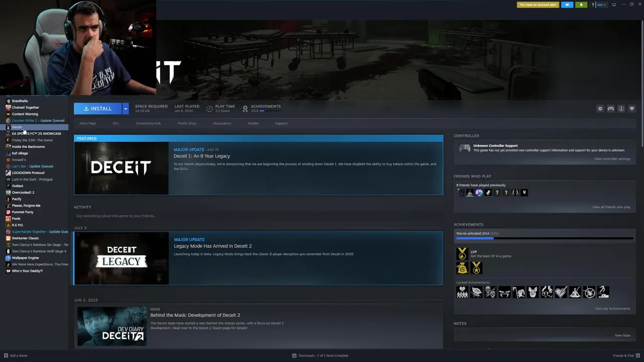Click the gold star medal achievement icon
The height and width of the screenshot is (362, 644).
[476, 268]
